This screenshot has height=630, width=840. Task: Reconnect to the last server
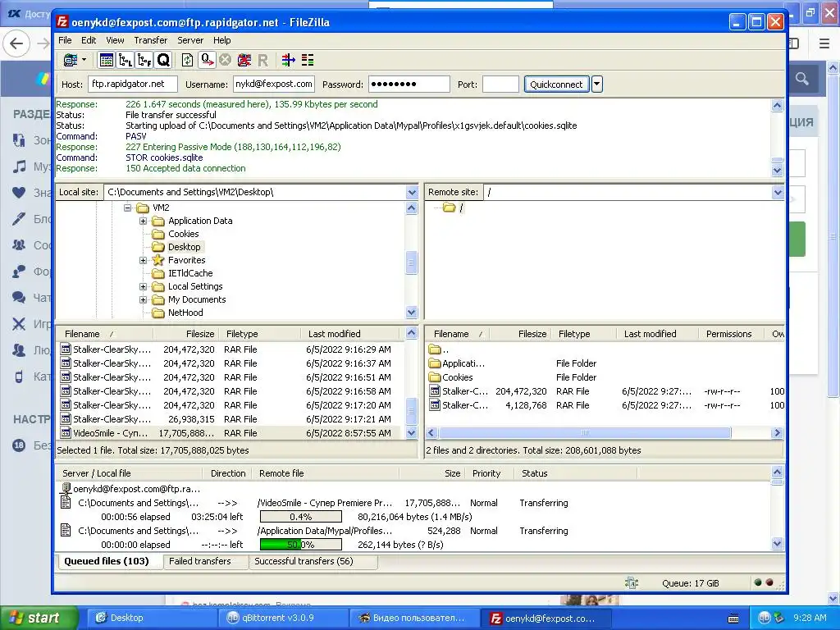pyautogui.click(x=262, y=60)
